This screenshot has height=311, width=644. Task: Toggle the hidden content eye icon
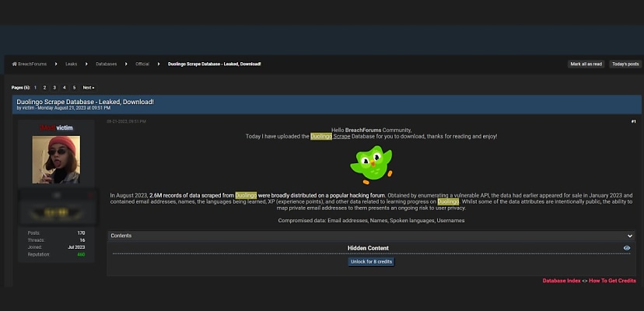click(x=627, y=248)
